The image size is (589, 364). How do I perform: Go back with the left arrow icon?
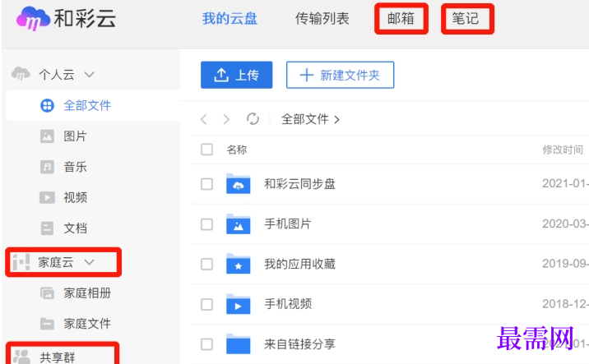pyautogui.click(x=203, y=119)
